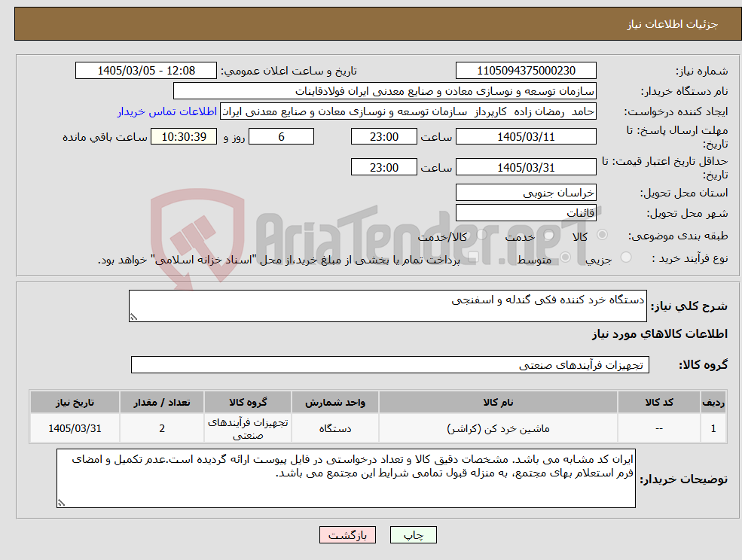Click the resize handle of description box
This screenshot has height=560, width=742.
[133, 318]
